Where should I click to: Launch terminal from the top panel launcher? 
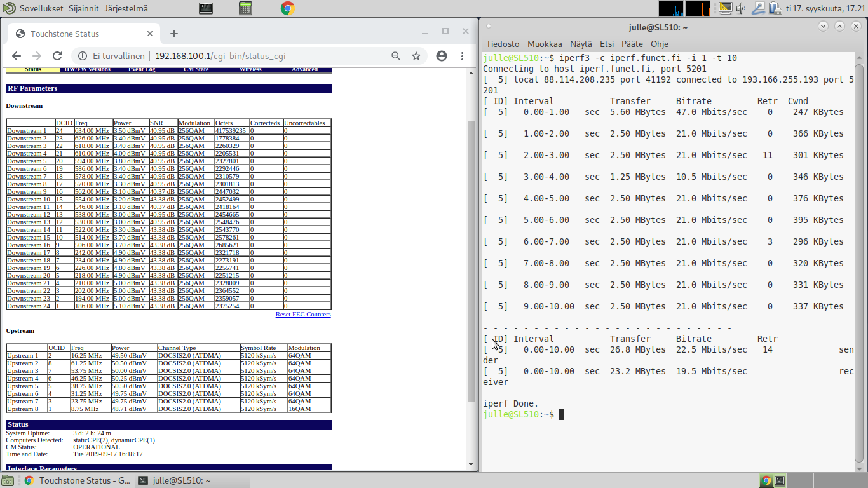206,8
